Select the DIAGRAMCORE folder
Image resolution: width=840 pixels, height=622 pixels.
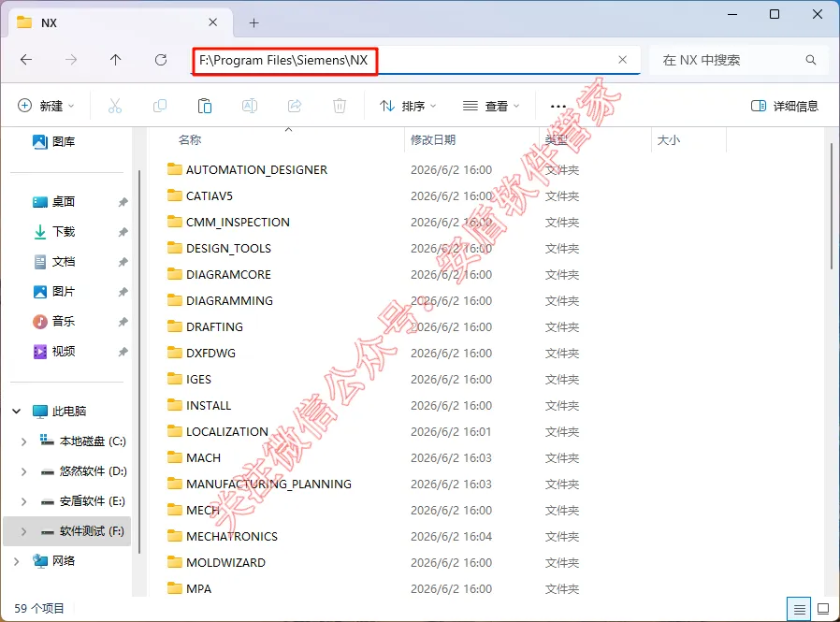219,275
